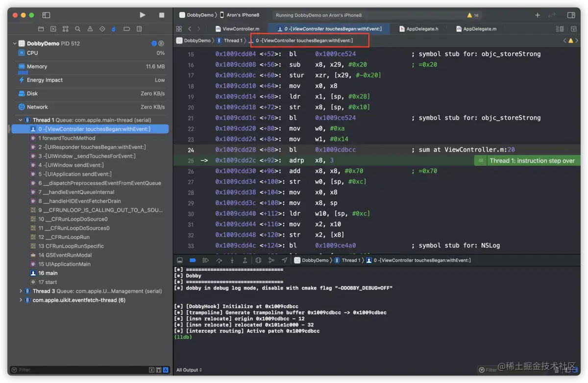The width and height of the screenshot is (588, 383).
Task: Open the All Output dropdown
Action: [x=189, y=370]
